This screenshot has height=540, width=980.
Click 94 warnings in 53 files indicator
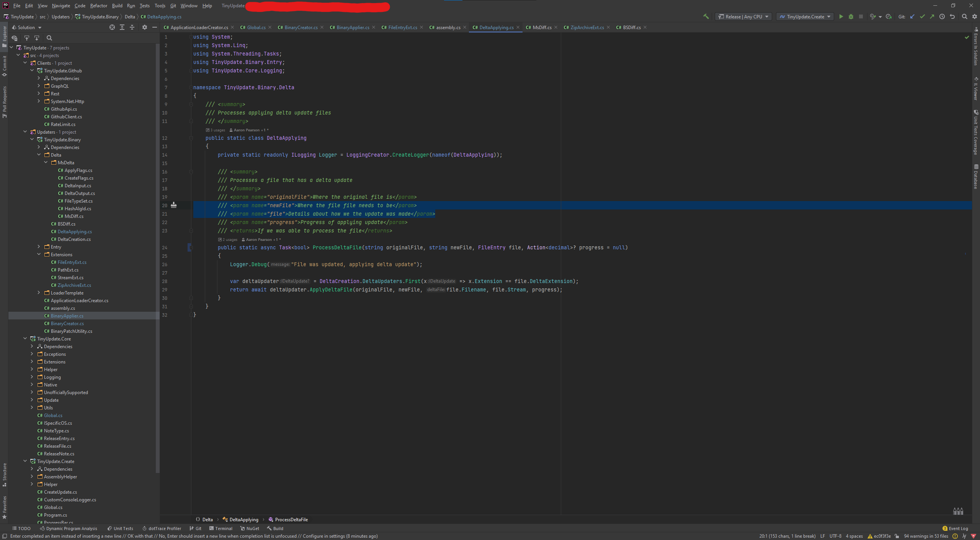(926, 536)
